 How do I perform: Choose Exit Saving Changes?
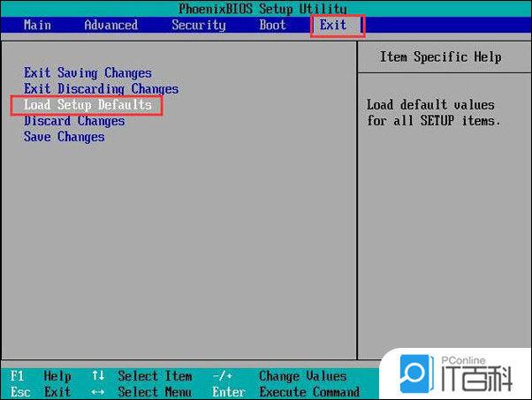[87, 73]
